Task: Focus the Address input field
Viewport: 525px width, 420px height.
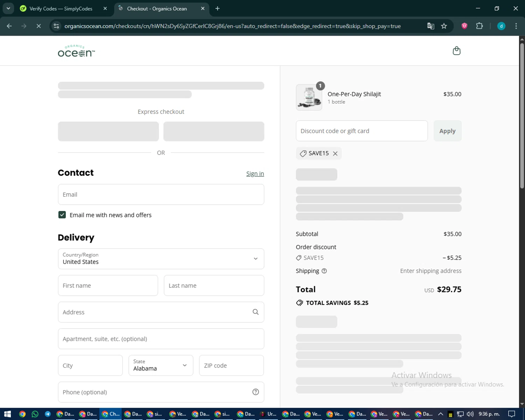Action: (x=161, y=312)
